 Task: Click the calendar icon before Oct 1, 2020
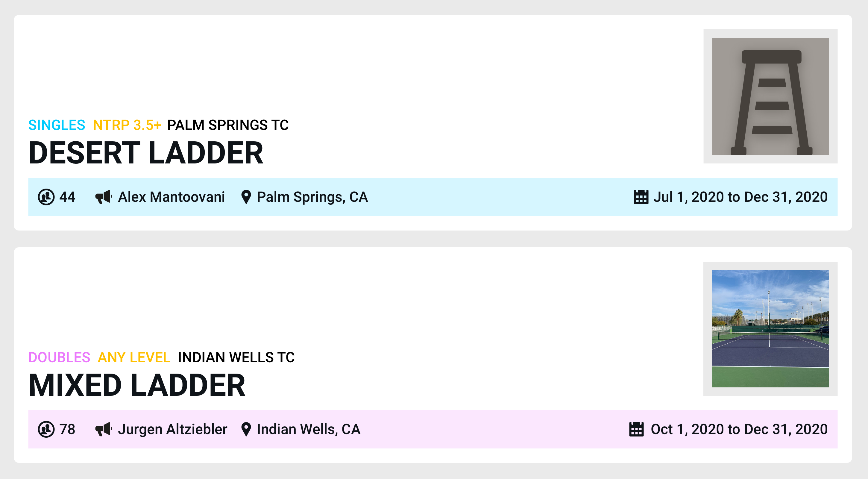coord(637,429)
